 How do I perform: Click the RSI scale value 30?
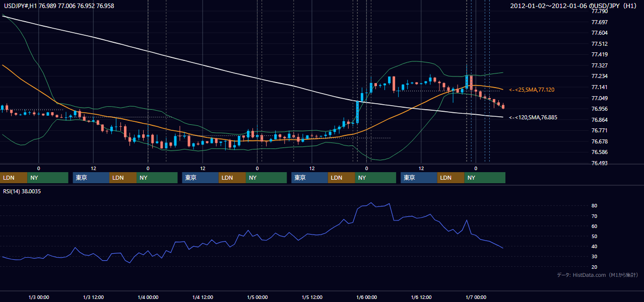pyautogui.click(x=595, y=256)
